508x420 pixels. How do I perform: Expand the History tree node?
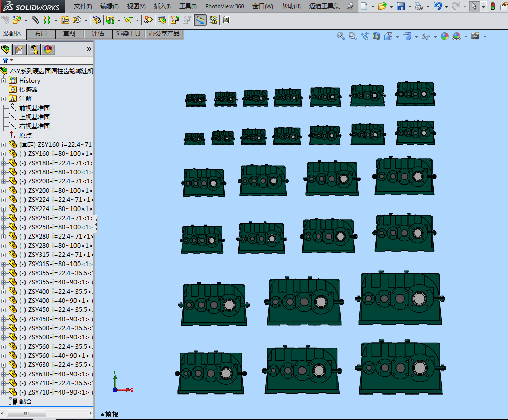[x=3, y=81]
